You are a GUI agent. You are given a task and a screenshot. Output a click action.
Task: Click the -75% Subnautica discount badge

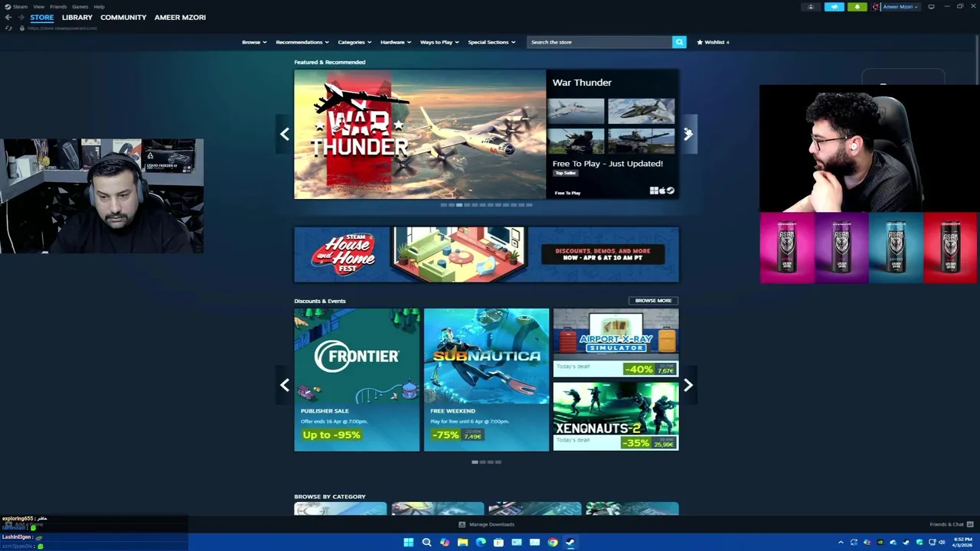coord(445,435)
